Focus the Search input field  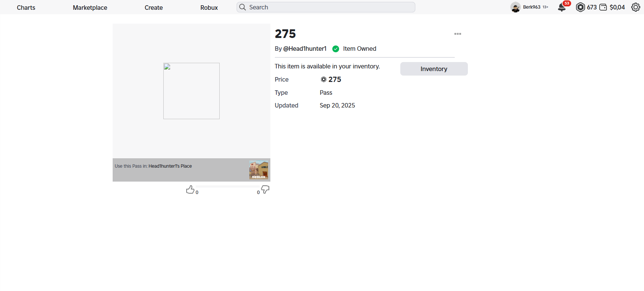point(330,7)
